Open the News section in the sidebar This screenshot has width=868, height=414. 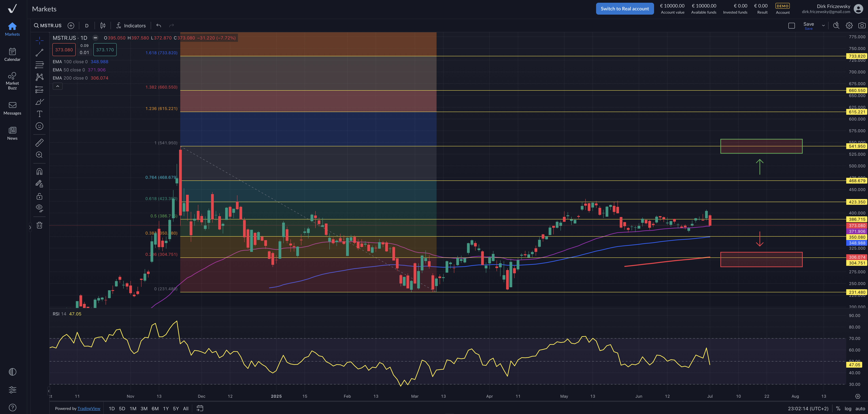click(12, 133)
